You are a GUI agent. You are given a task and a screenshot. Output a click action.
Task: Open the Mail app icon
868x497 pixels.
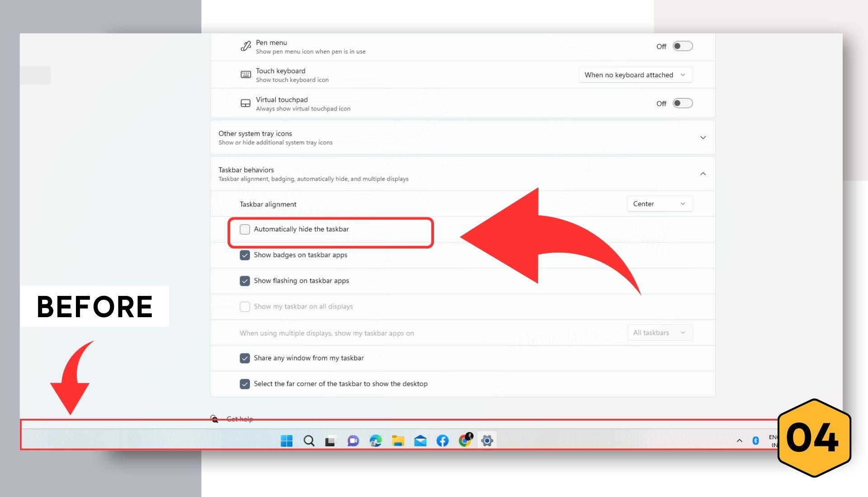pos(420,441)
